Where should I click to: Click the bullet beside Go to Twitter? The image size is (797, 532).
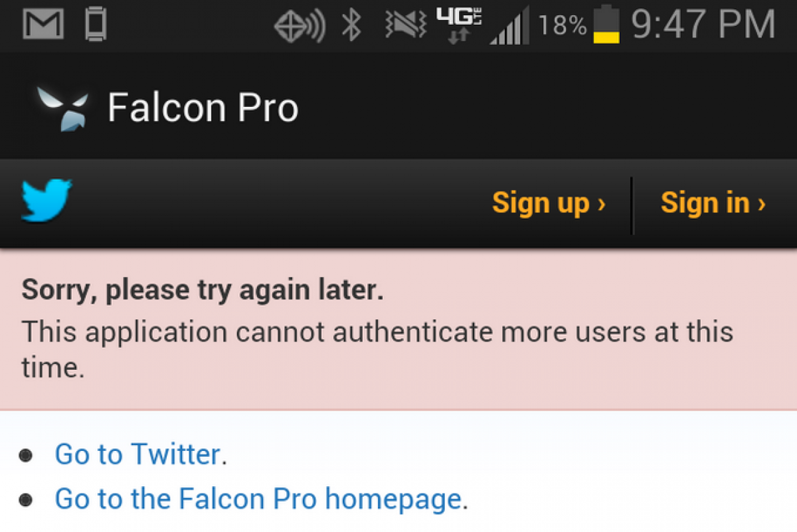(x=27, y=456)
